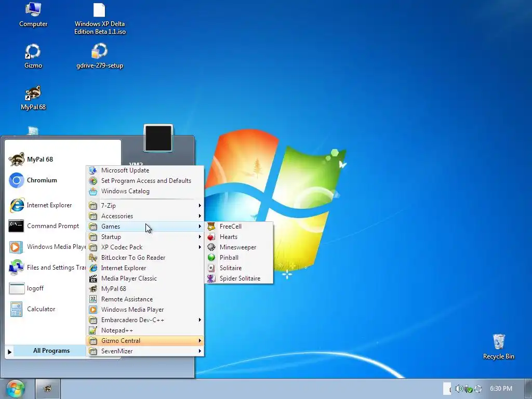The height and width of the screenshot is (399, 532).
Task: Click the logoff shortcut in start menu
Action: click(46, 288)
